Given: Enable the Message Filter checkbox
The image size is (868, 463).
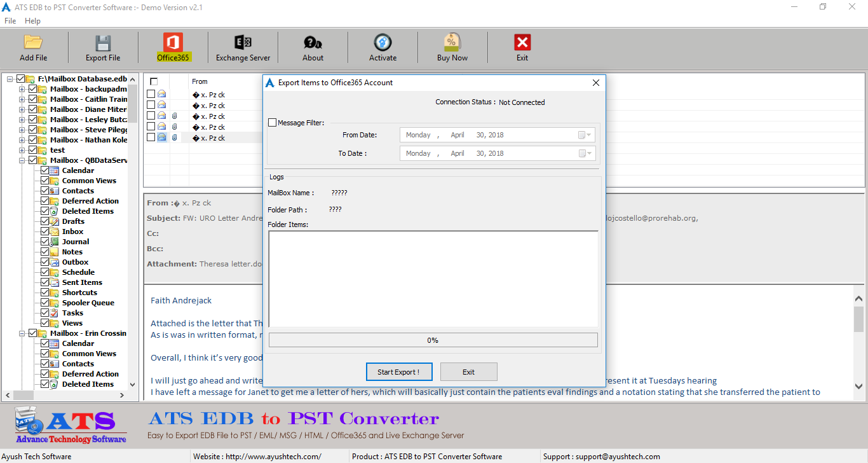Looking at the screenshot, I should [x=272, y=123].
